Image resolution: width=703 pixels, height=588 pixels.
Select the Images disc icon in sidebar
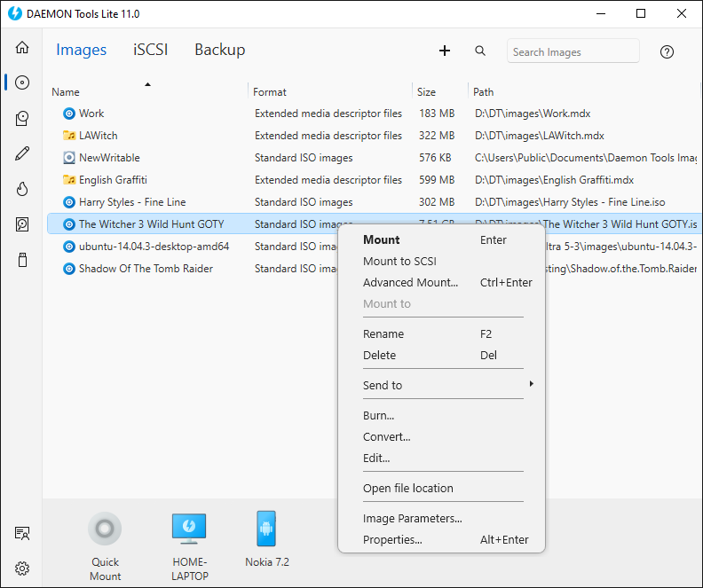pyautogui.click(x=22, y=82)
